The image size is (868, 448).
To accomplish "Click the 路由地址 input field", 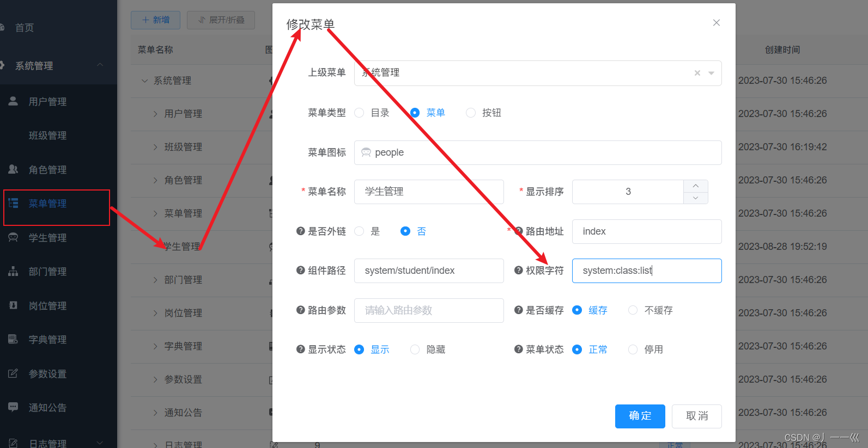I will 647,231.
